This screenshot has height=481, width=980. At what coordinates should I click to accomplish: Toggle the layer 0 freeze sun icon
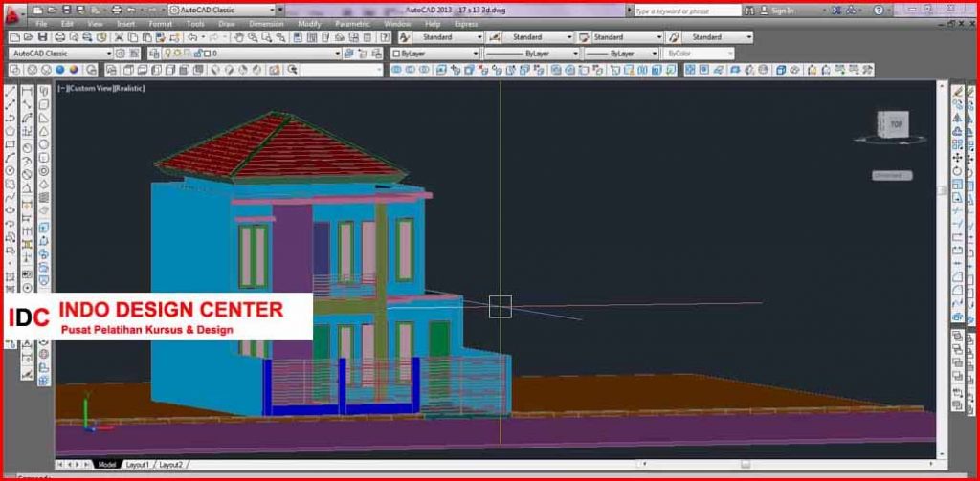(x=176, y=54)
